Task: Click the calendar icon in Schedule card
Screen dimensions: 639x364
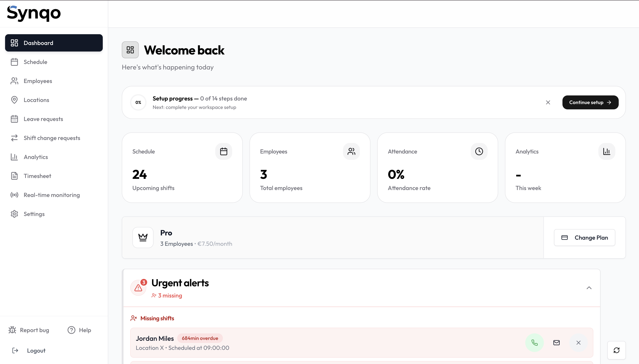Action: click(224, 152)
